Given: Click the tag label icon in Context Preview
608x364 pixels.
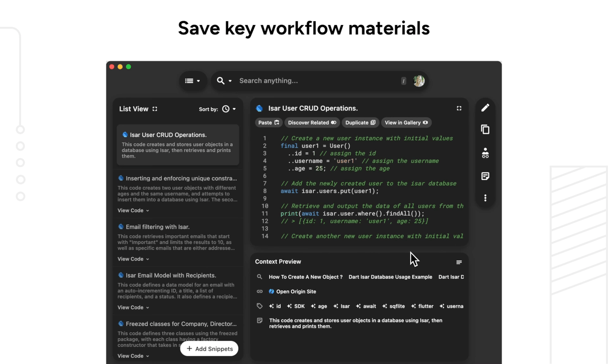Looking at the screenshot, I should pos(260,306).
